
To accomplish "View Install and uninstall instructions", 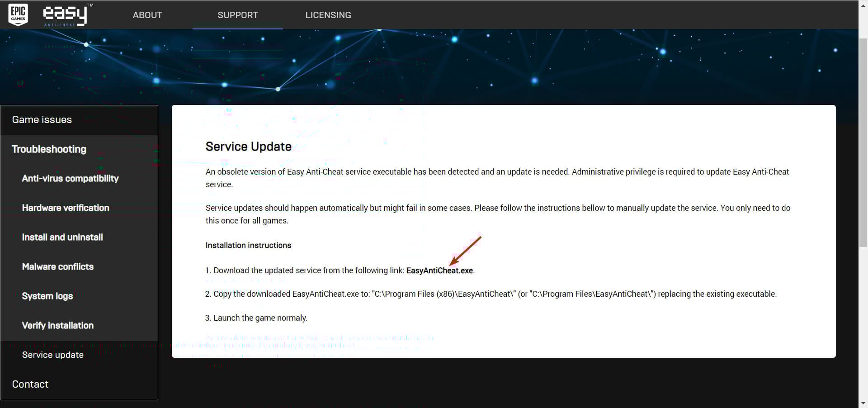I will [62, 237].
